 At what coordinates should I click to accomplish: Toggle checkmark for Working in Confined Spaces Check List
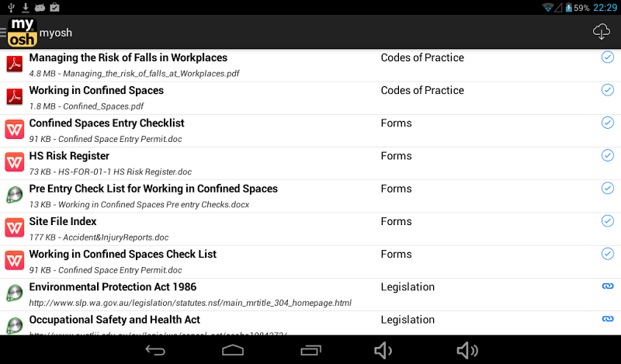tap(608, 254)
